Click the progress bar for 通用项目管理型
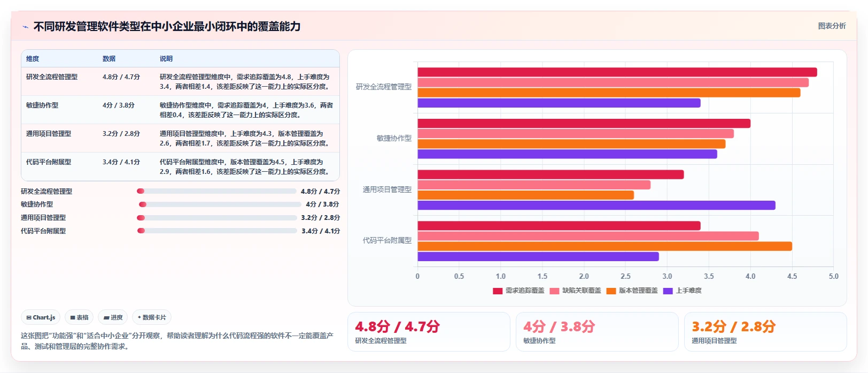868x373 pixels. [217, 218]
